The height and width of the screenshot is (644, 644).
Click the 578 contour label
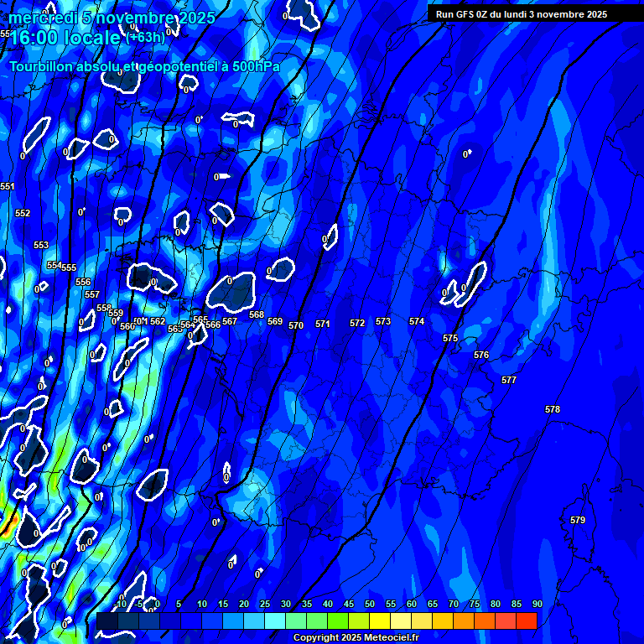(x=552, y=409)
